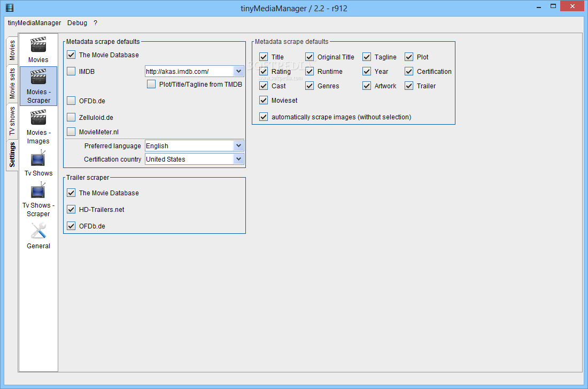The image size is (588, 389).
Task: Open the Debug menu
Action: [78, 23]
